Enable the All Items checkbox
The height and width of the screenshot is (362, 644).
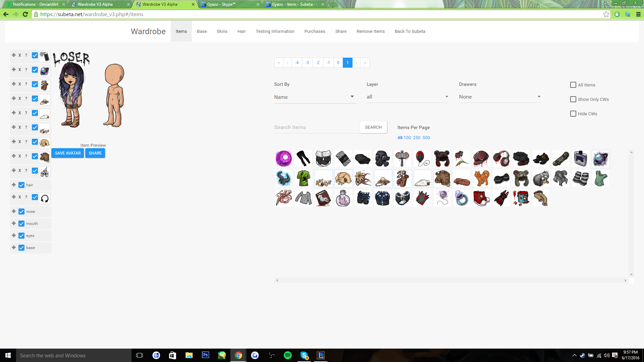[x=573, y=85]
